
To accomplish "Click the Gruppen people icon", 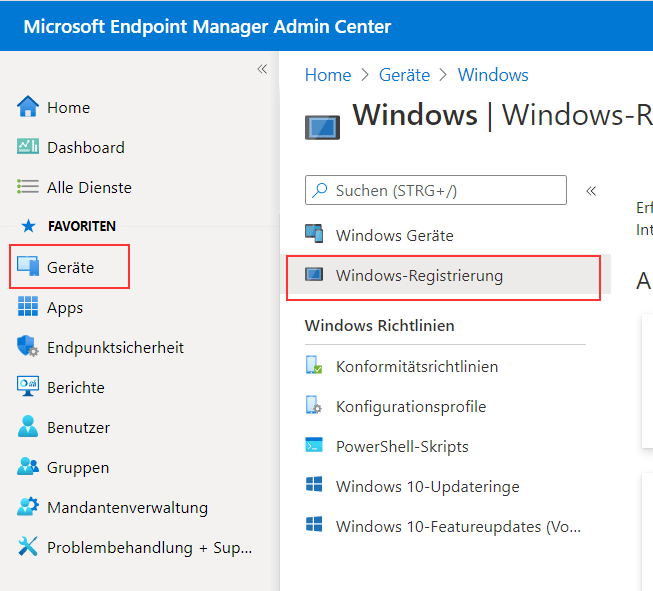I will coord(28,466).
